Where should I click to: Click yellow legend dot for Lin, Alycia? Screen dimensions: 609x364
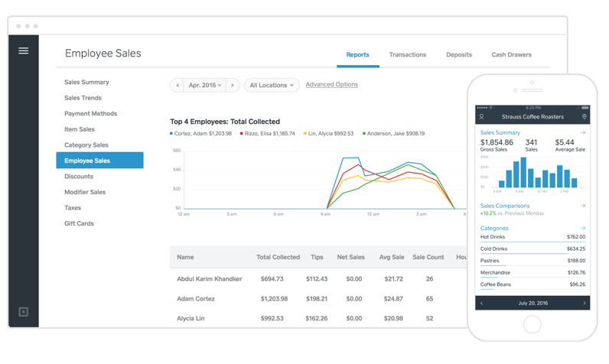point(305,134)
